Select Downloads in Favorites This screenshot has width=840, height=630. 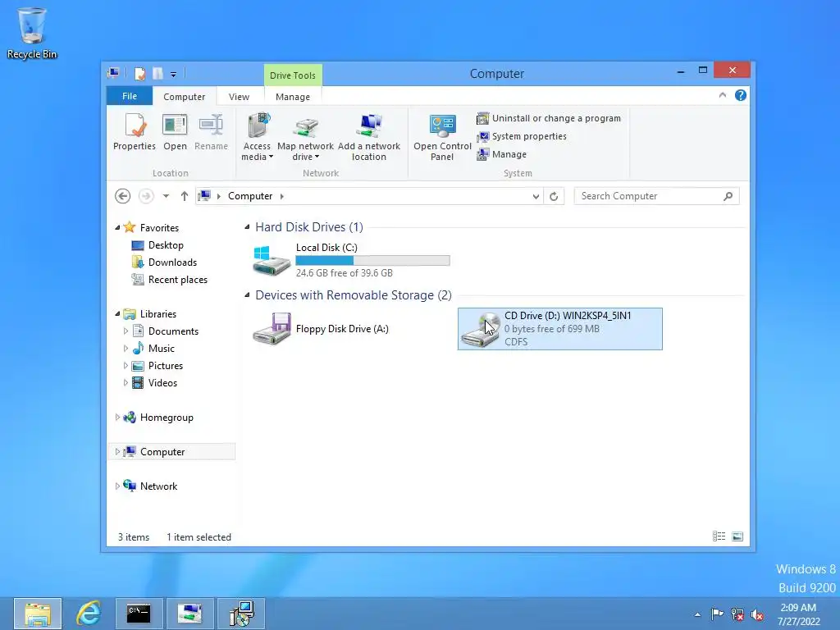point(172,262)
